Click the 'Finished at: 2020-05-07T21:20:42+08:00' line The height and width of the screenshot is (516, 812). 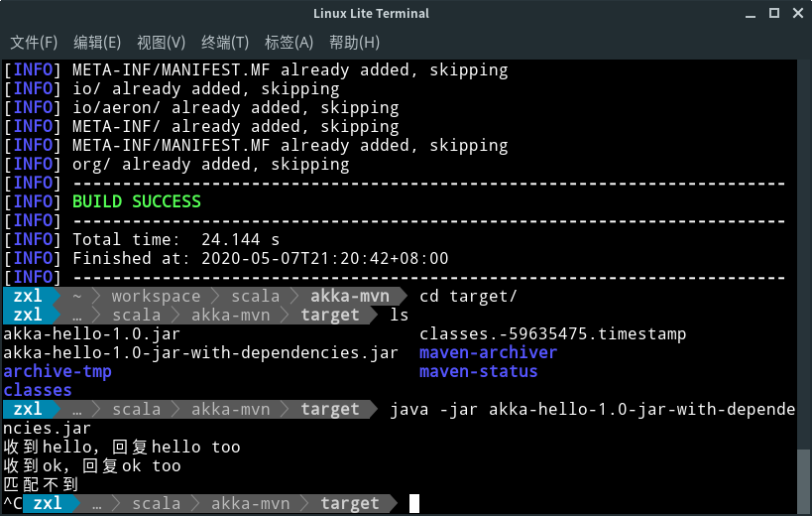coord(261,258)
